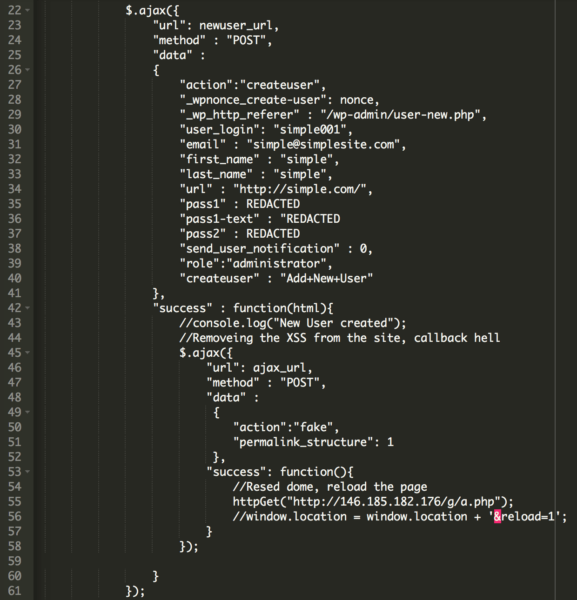Click the "callback hell" comment text

456,338
